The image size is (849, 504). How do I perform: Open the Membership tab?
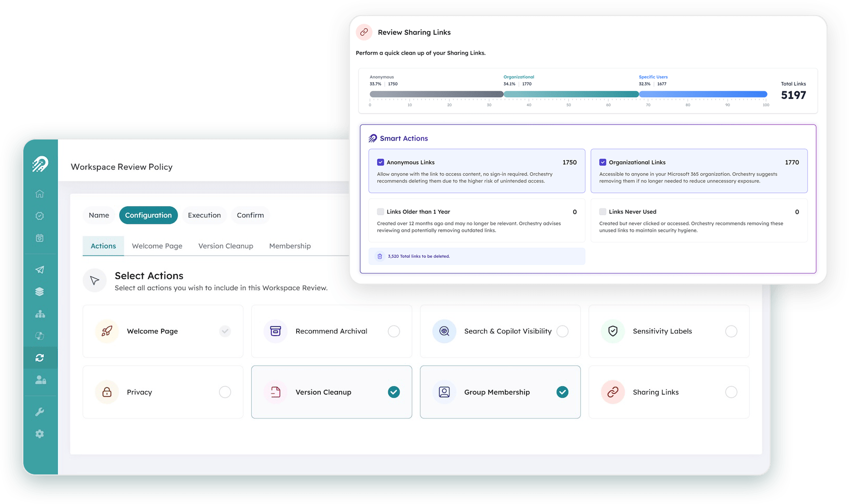pyautogui.click(x=290, y=245)
